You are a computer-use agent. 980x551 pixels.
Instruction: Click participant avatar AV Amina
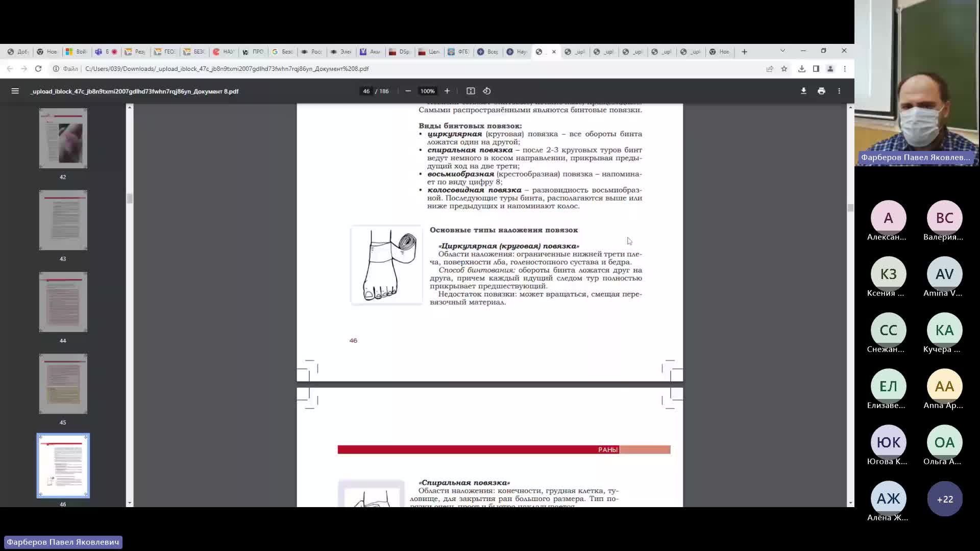[944, 274]
